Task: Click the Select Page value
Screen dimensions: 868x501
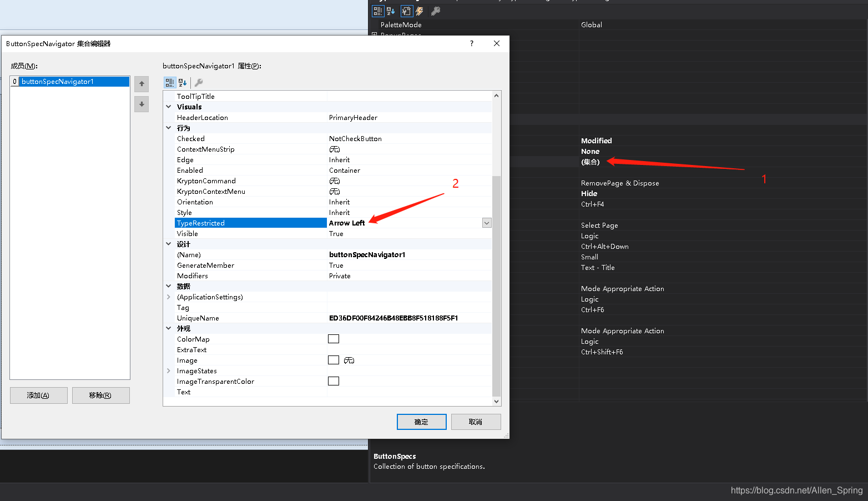Action: point(599,225)
